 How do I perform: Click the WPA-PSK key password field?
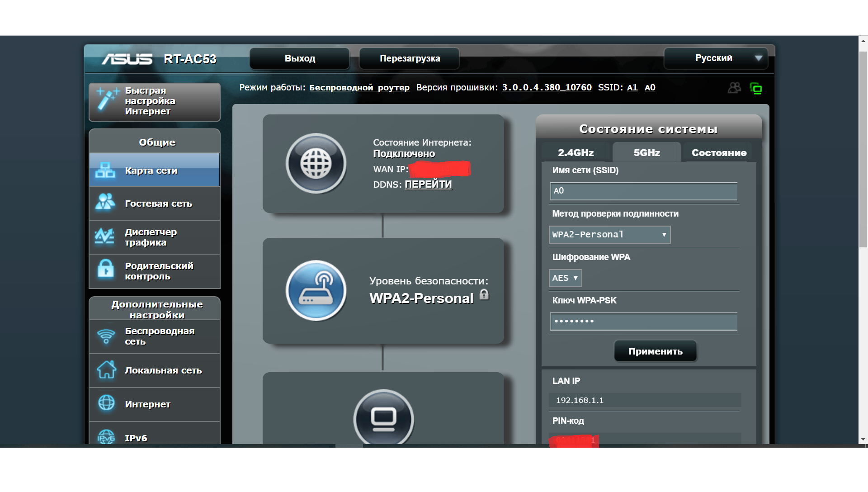click(643, 322)
